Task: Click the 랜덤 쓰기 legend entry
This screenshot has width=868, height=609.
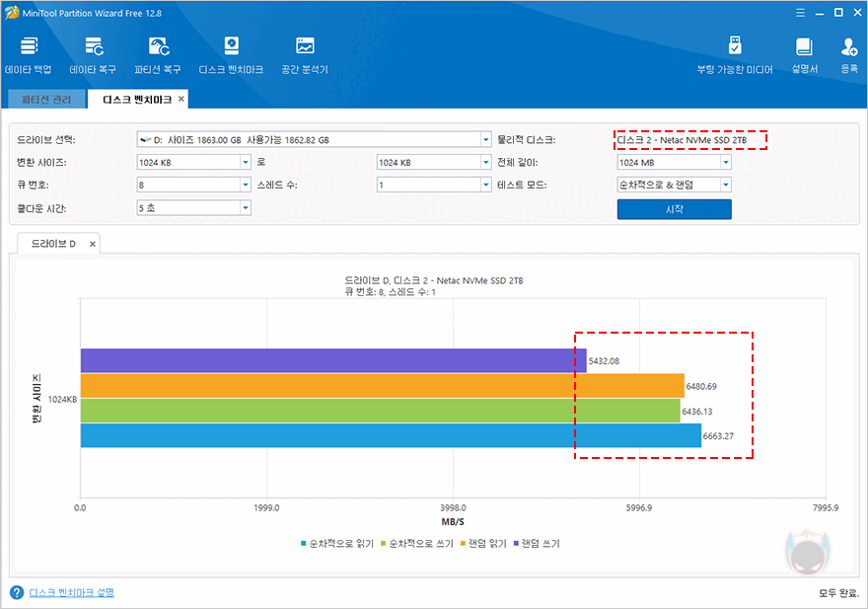Action: coord(537,544)
